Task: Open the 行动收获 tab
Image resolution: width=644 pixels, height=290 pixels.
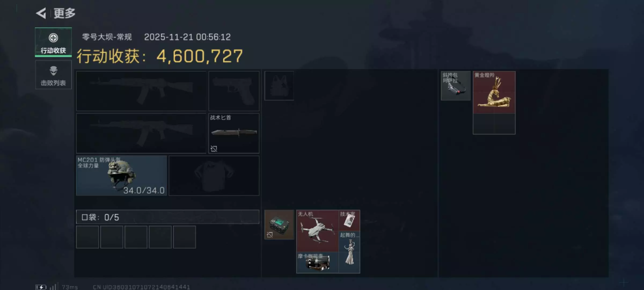Action: click(x=53, y=42)
